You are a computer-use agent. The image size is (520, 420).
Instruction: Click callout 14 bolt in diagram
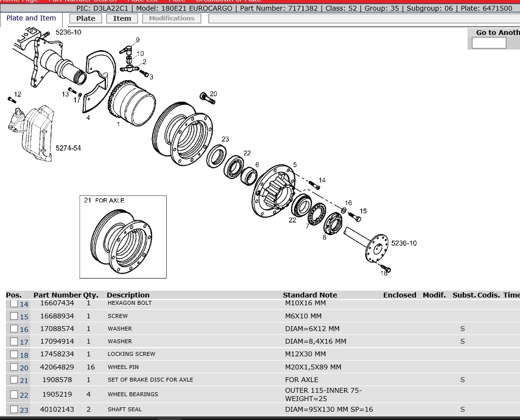click(x=322, y=180)
